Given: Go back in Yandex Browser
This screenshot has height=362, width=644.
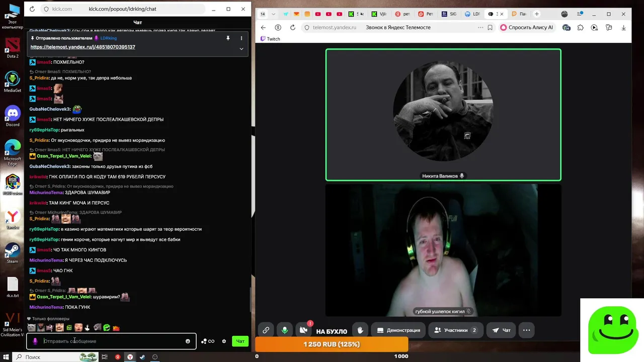Looking at the screenshot, I should pos(263,27).
